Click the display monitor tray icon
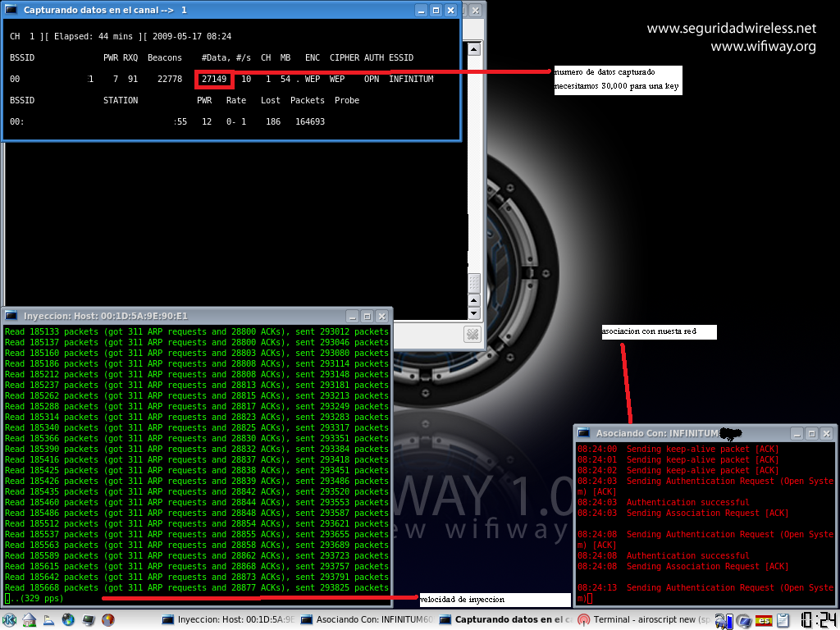Viewport: 840px width, 630px height. (x=743, y=620)
